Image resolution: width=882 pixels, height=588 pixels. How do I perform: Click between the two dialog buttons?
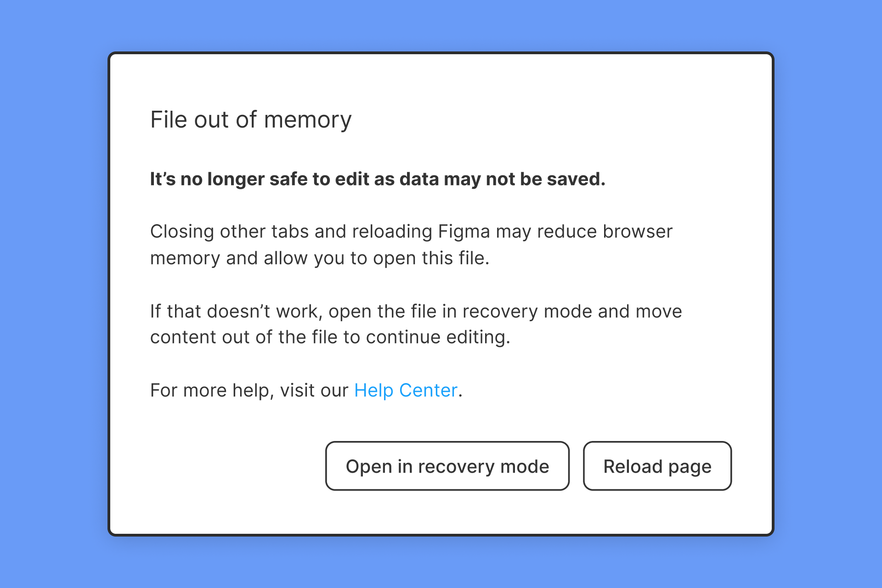tap(577, 466)
